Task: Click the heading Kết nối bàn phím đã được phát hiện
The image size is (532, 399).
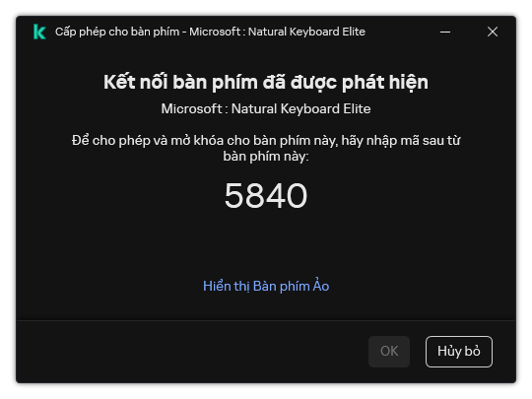Action: [x=266, y=82]
